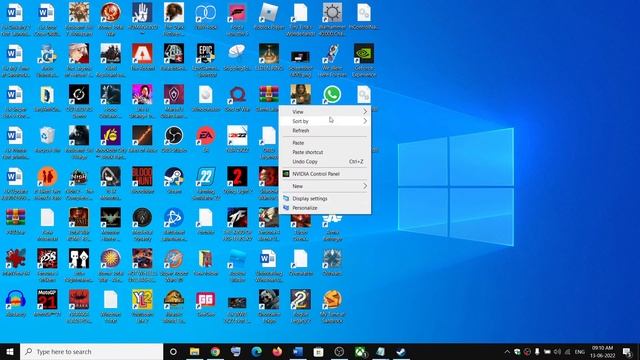Open Google Chrome from the taskbar
This screenshot has width=640, height=360.
215,351
